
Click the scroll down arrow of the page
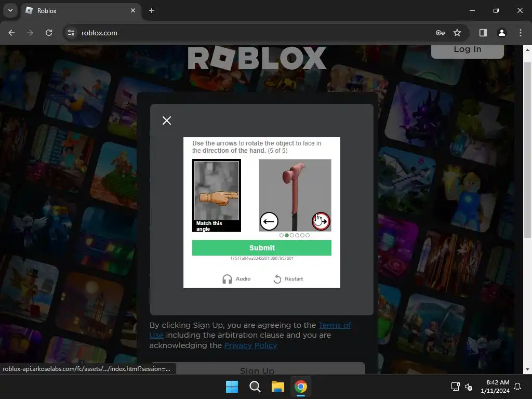[x=527, y=369]
